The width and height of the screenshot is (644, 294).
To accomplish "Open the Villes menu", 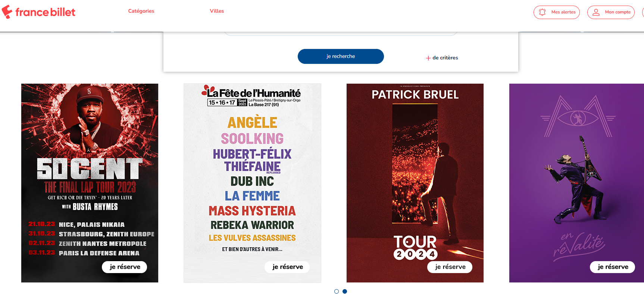I will [217, 11].
